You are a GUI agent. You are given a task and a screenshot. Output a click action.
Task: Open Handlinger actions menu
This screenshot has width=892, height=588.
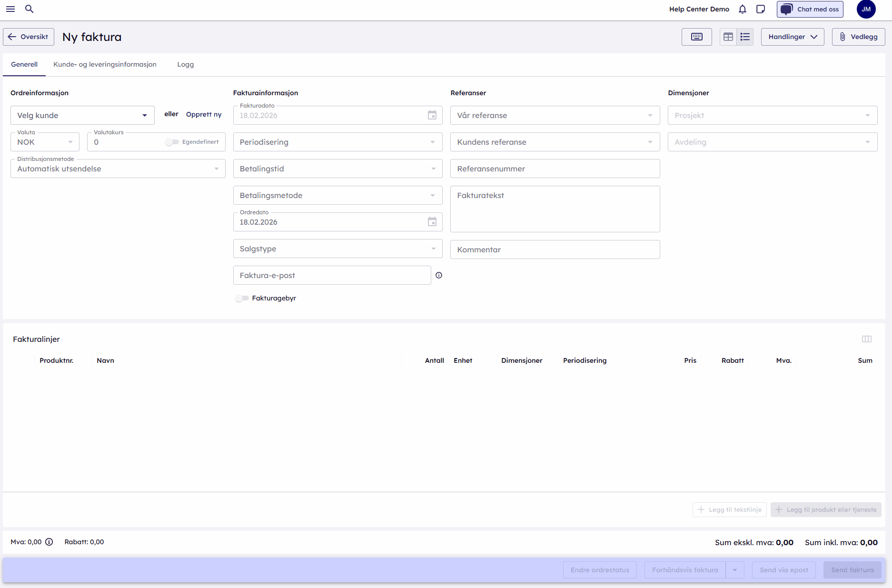(x=792, y=37)
